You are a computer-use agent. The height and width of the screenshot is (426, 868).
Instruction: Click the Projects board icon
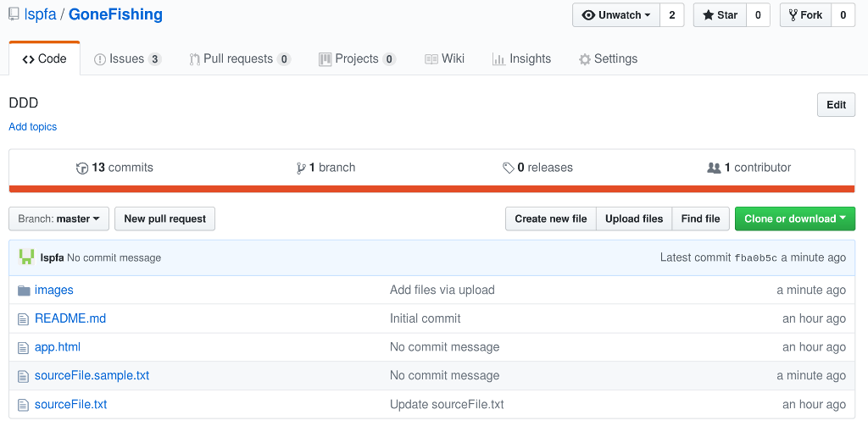click(x=325, y=59)
